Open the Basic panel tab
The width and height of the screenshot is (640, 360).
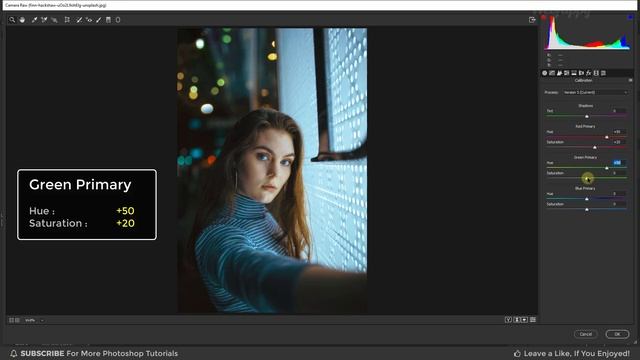(544, 73)
